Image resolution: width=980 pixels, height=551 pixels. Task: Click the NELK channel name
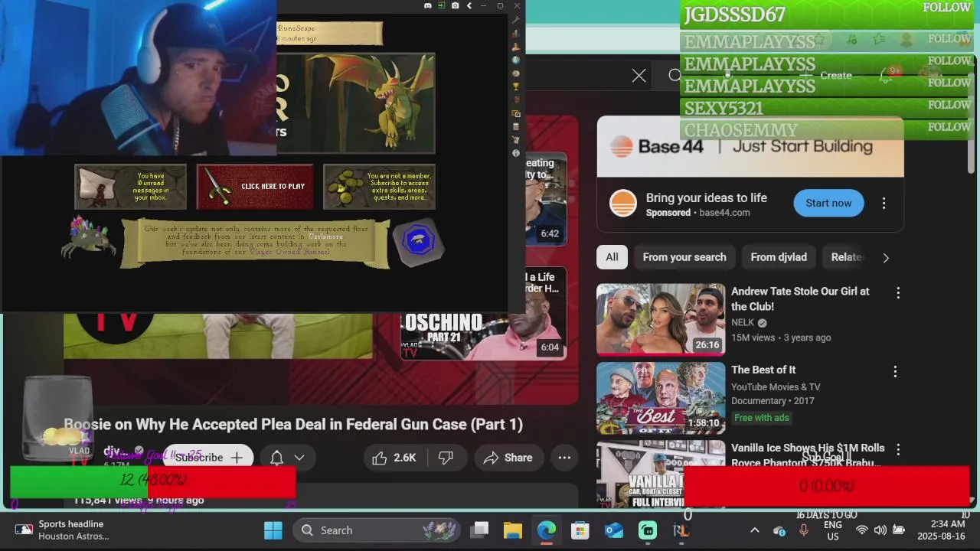pos(743,323)
